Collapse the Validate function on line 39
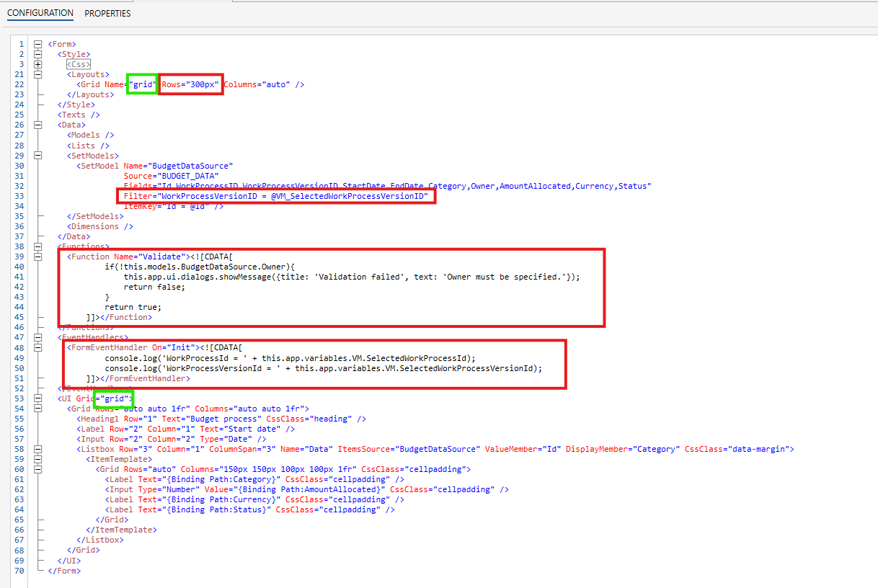 [38, 256]
